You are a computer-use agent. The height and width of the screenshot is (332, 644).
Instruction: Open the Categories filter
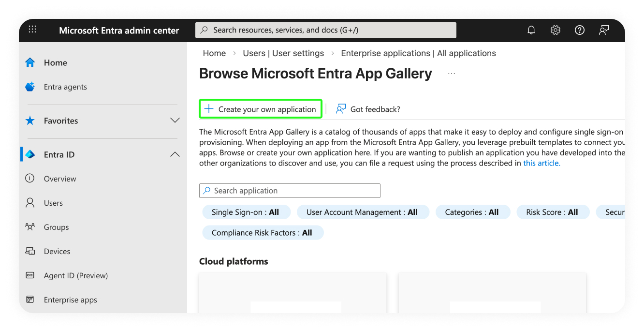(471, 212)
